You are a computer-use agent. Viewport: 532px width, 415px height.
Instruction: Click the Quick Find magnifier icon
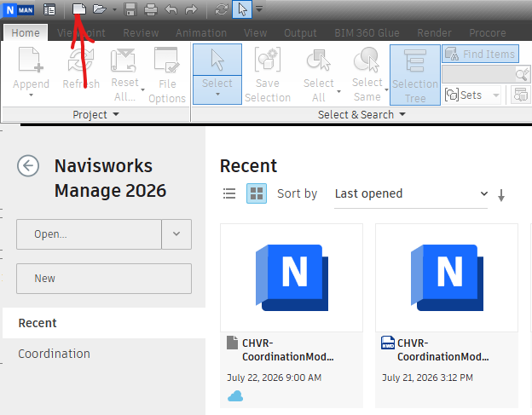523,74
